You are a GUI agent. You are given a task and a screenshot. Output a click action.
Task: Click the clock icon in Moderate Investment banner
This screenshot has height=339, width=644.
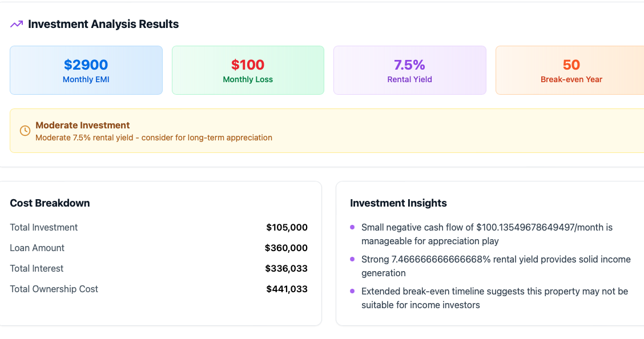click(x=25, y=131)
